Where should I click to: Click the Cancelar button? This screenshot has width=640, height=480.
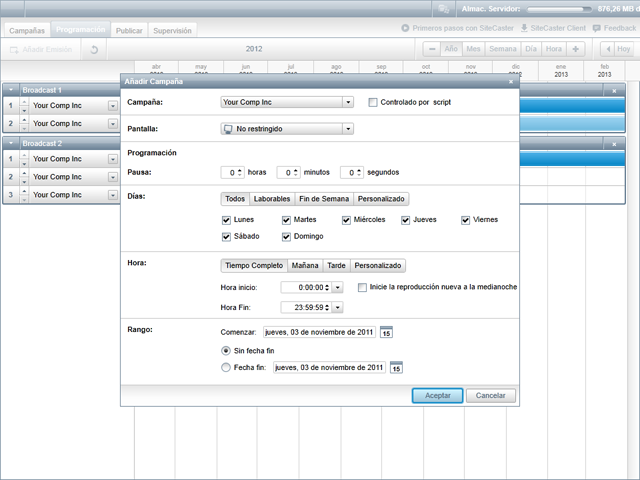click(x=490, y=395)
